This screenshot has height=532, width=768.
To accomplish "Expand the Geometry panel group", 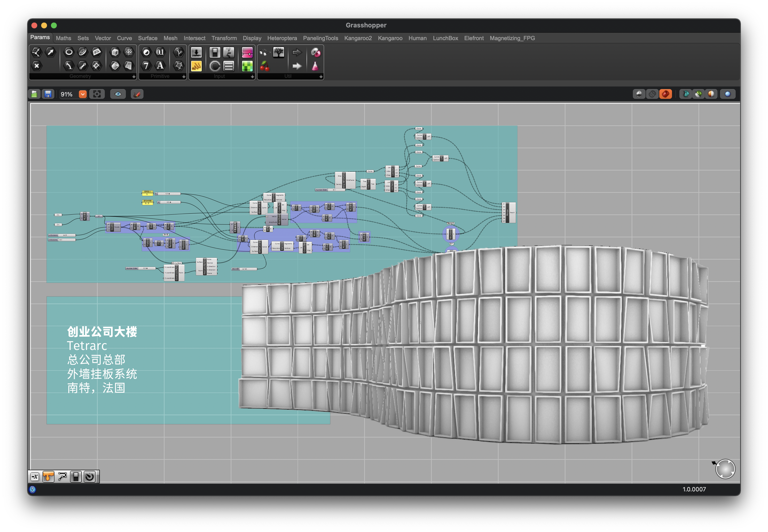I will tap(134, 76).
